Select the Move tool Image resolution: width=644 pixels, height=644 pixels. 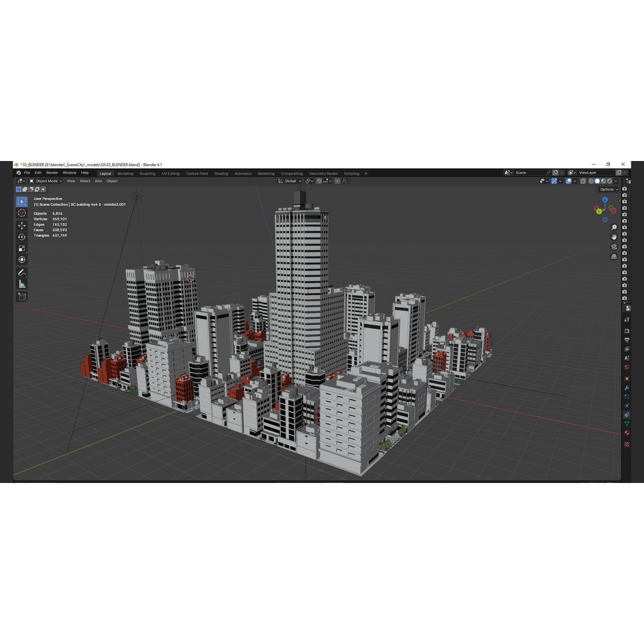click(22, 225)
